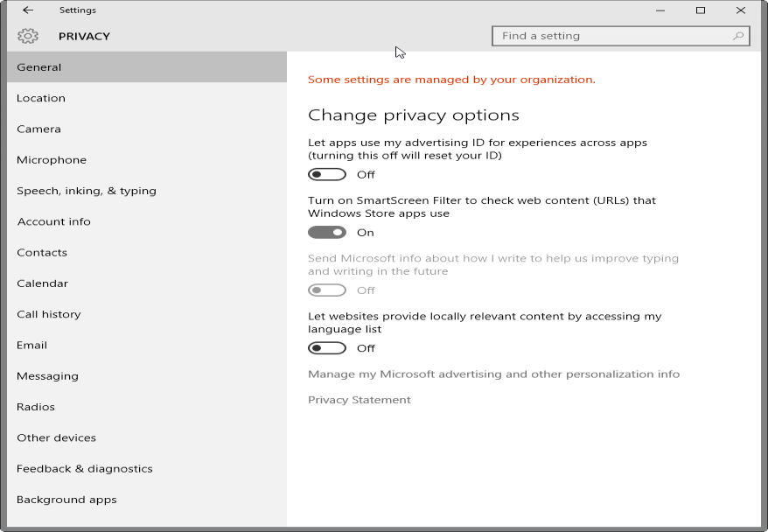Image resolution: width=768 pixels, height=532 pixels.
Task: Turn off the SmartScreen Filter toggle
Action: coord(327,232)
